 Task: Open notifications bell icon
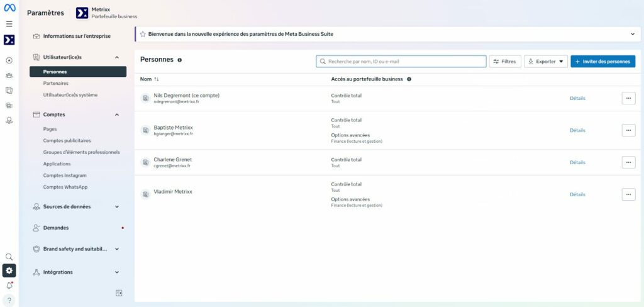pos(9,285)
